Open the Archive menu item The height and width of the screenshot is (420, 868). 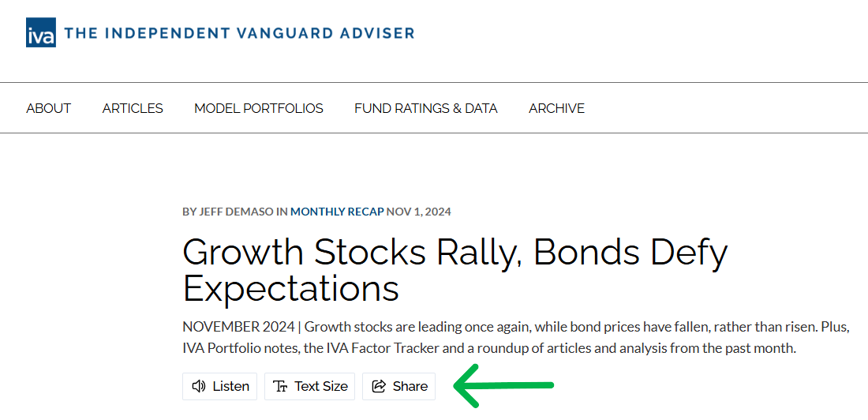(x=556, y=108)
